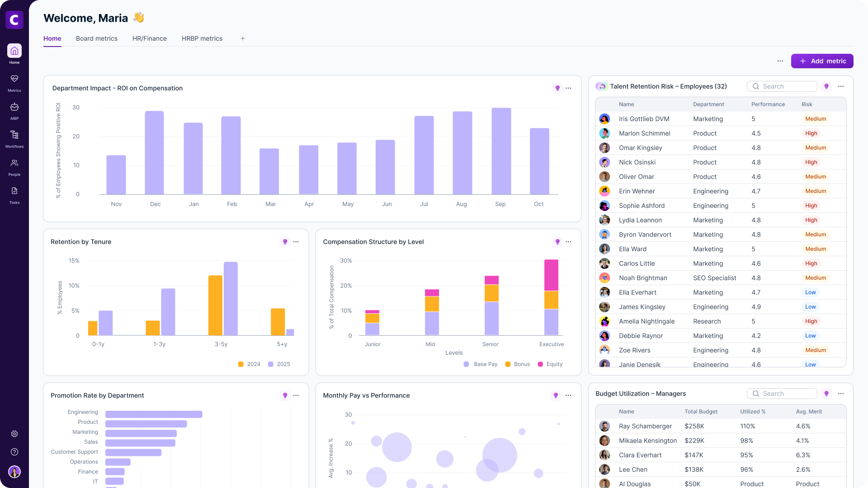Viewport: 868px width, 488px height.
Task: Click the help question mark icon
Action: pos(14,452)
